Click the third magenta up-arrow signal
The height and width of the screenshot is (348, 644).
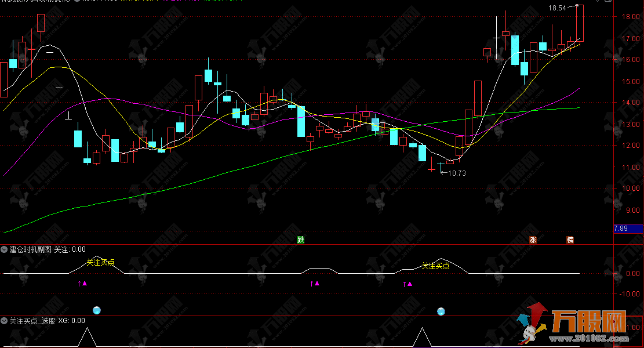point(407,284)
